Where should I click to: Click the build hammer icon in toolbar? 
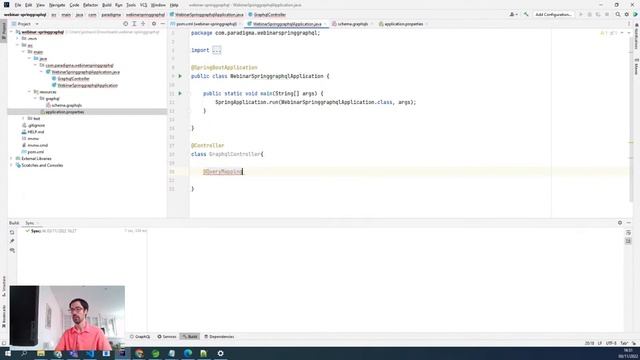pyautogui.click(x=526, y=14)
